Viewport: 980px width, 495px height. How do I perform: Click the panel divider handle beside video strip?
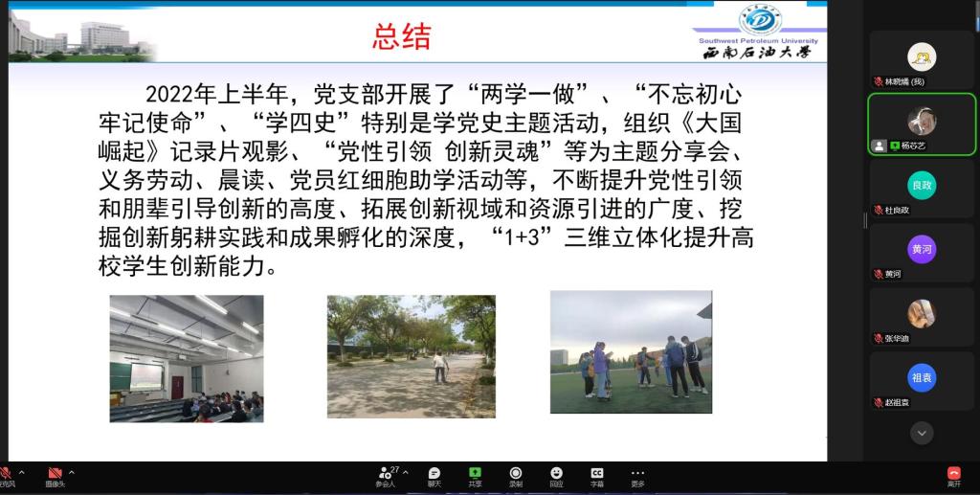(x=865, y=220)
